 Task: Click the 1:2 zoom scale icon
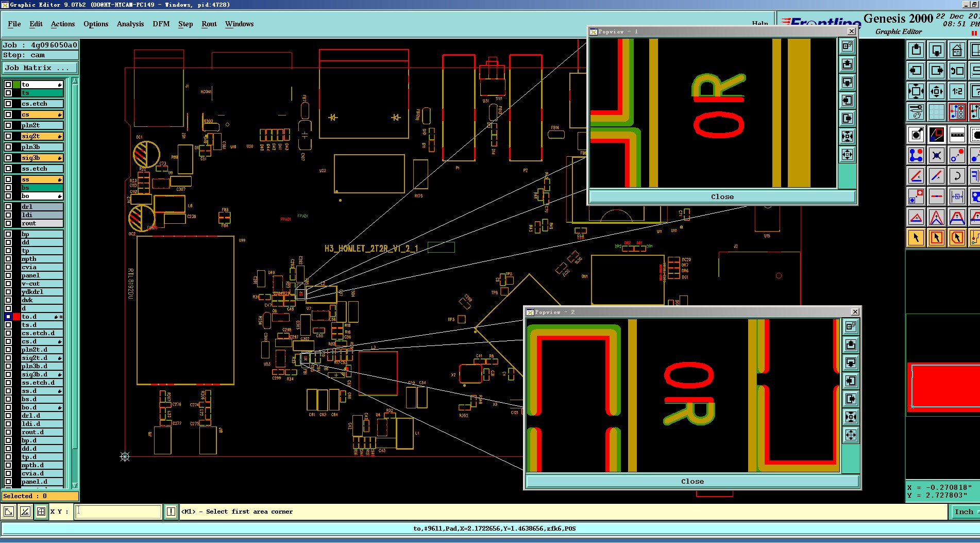(957, 91)
